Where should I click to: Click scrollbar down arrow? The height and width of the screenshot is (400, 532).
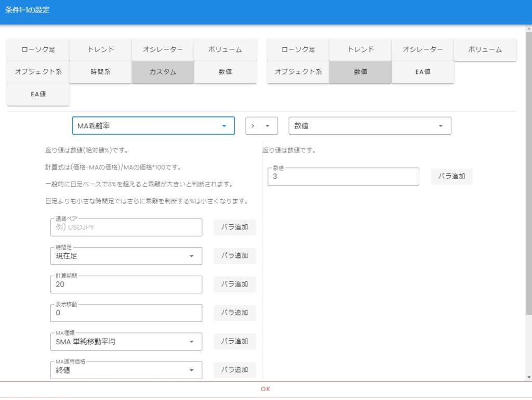pyautogui.click(x=529, y=377)
